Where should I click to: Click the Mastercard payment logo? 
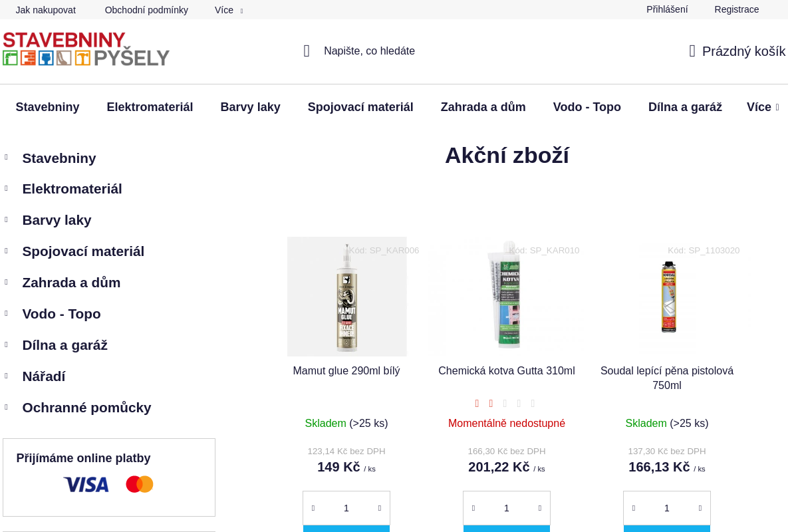140,484
